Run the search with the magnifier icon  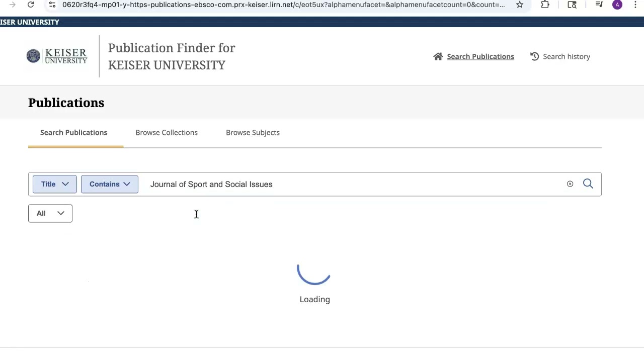tap(588, 184)
